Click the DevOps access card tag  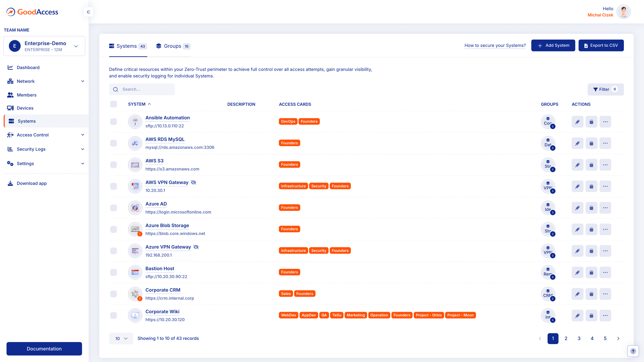point(288,121)
